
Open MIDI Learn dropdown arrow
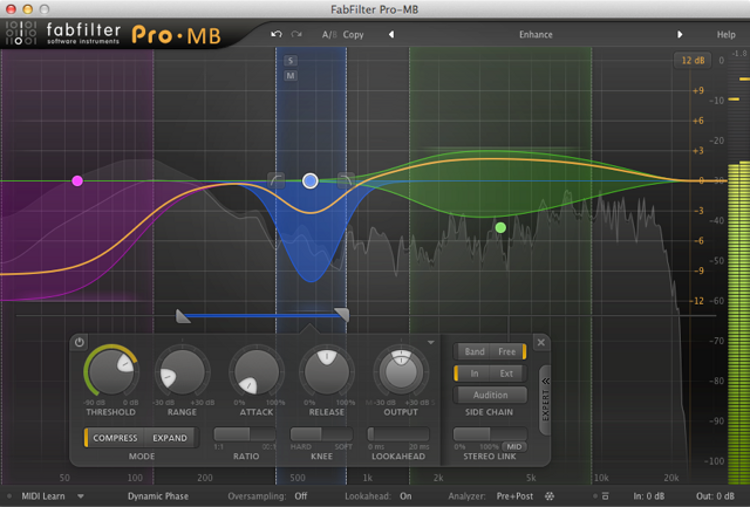(80, 496)
